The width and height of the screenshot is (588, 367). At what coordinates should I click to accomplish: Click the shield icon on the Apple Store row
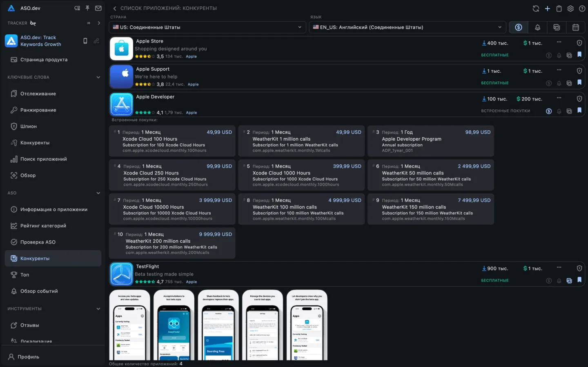[579, 43]
